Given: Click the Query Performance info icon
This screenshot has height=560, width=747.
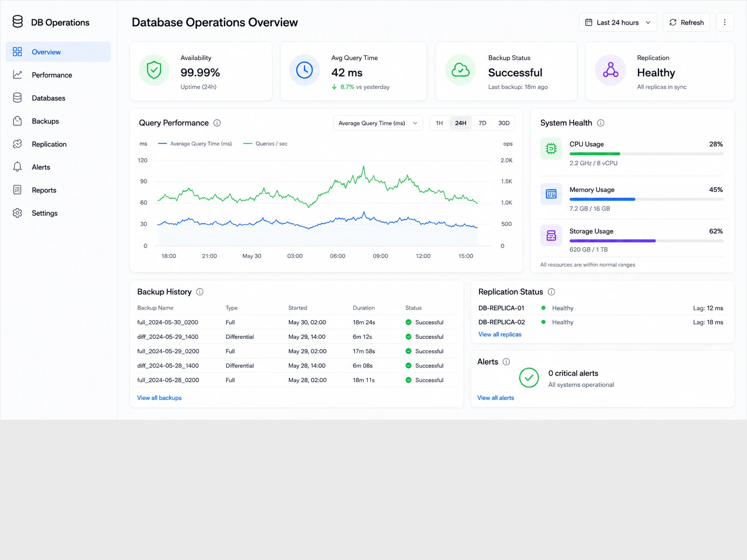Looking at the screenshot, I should pos(217,123).
